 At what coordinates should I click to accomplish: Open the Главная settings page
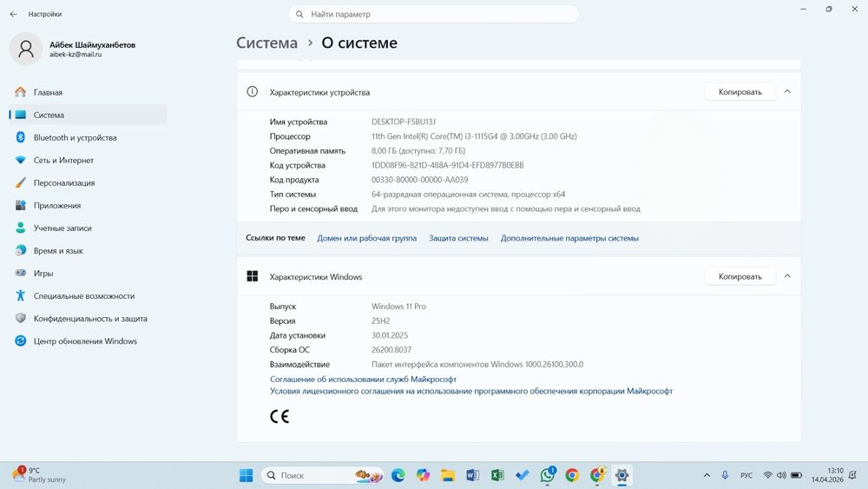coord(89,92)
